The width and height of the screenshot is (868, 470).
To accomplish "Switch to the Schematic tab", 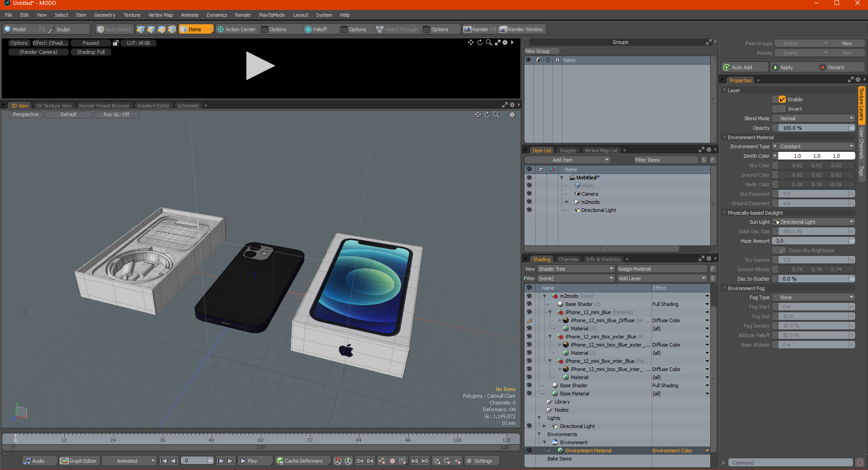I will coord(188,106).
